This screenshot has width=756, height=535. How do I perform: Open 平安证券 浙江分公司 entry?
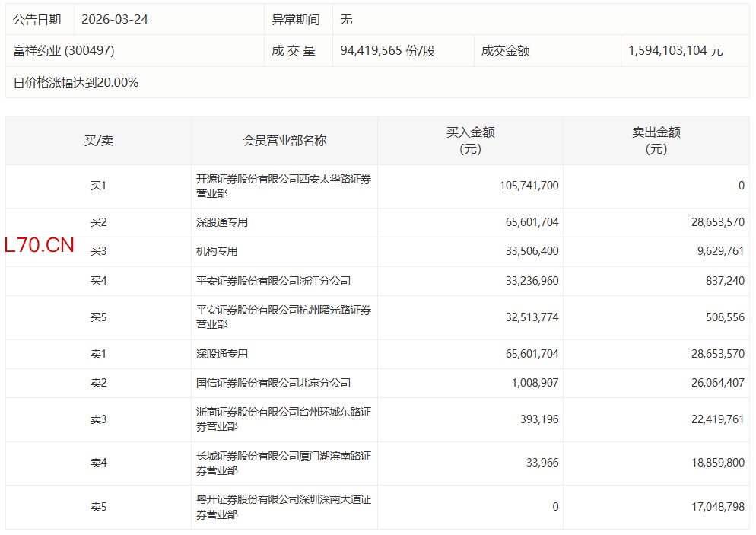(273, 281)
